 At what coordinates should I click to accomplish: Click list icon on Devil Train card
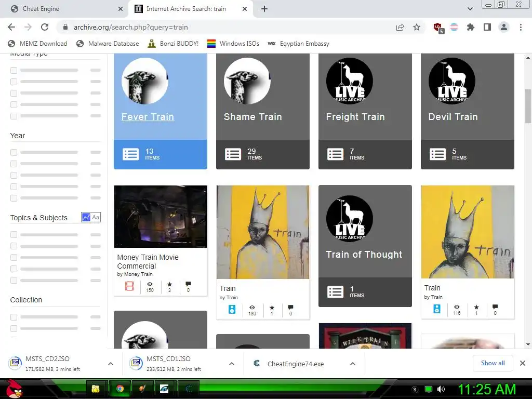437,154
